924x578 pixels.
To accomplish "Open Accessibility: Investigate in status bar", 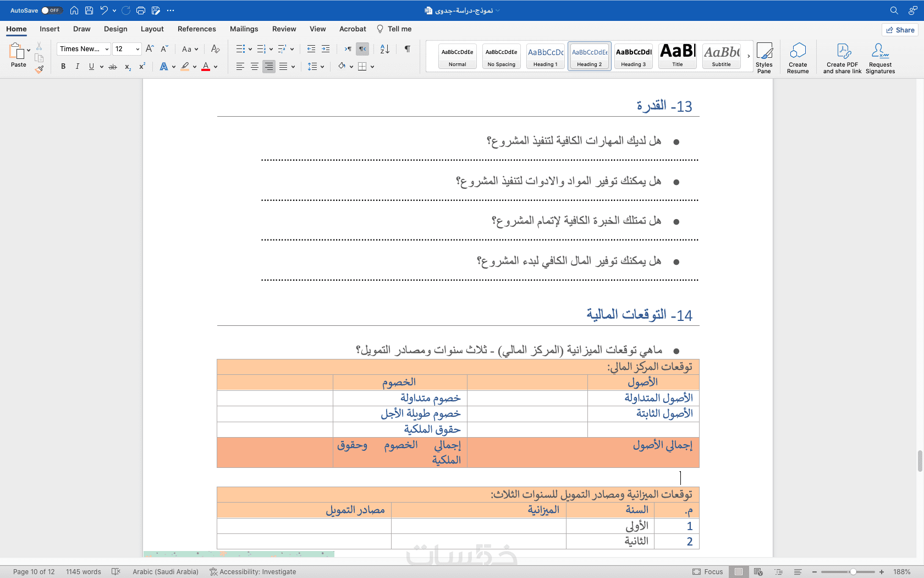I will pos(253,572).
